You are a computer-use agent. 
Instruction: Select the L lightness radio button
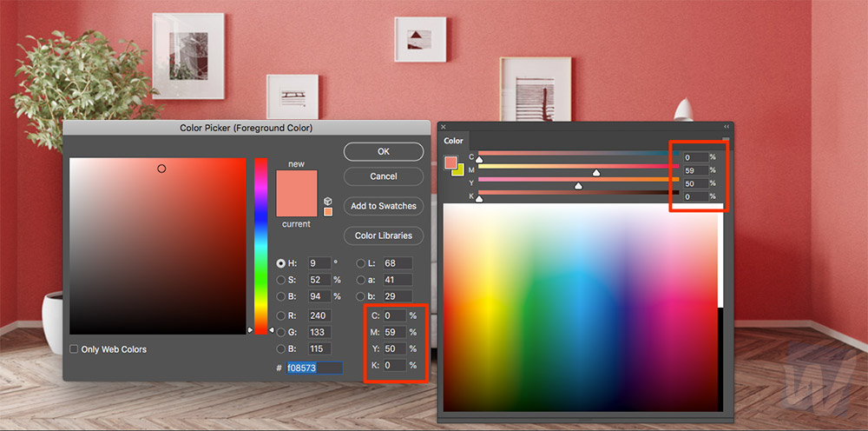361,263
